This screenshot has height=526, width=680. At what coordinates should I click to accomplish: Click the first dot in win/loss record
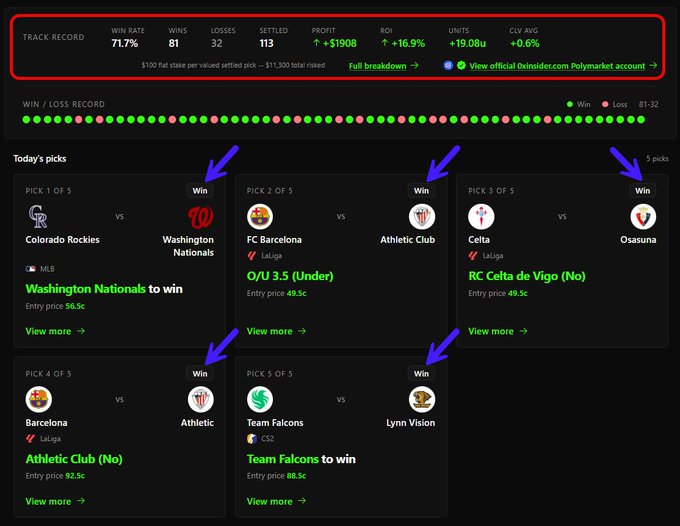click(x=26, y=119)
